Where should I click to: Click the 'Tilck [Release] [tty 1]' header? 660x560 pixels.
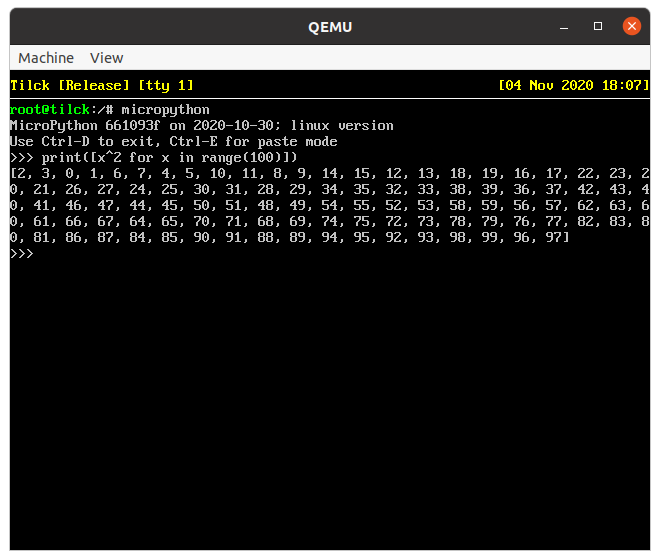pos(102,85)
